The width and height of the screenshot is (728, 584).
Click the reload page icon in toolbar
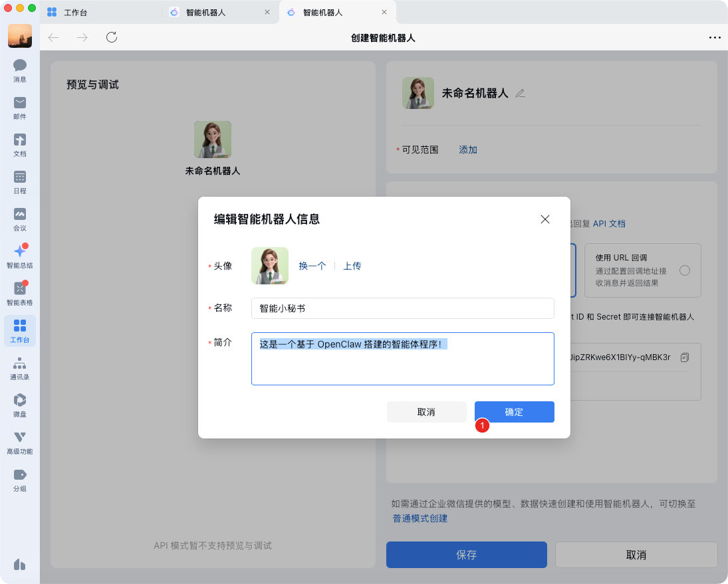(x=112, y=37)
